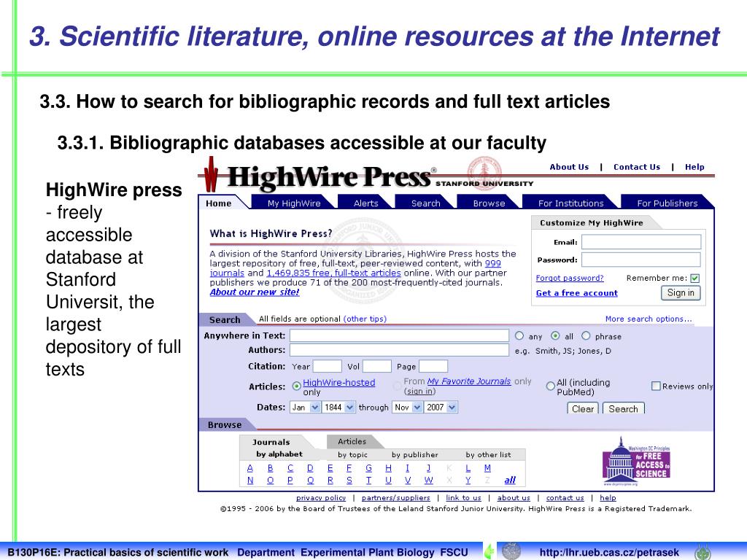747x560 pixels.
Task: Open the contact us footer link
Action: click(x=565, y=497)
